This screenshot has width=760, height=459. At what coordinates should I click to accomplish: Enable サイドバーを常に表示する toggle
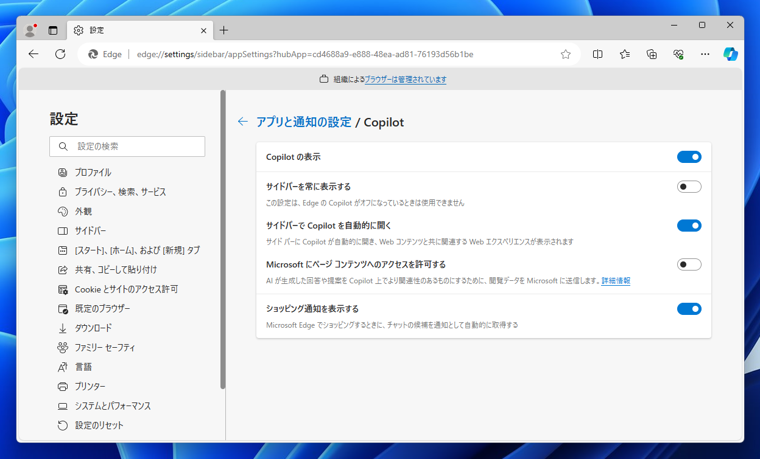[x=689, y=187]
